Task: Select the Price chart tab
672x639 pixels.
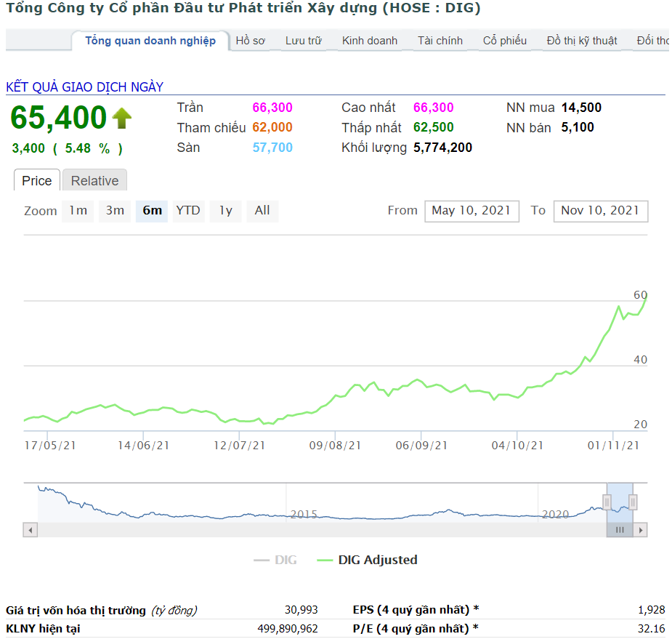Action: [x=37, y=181]
